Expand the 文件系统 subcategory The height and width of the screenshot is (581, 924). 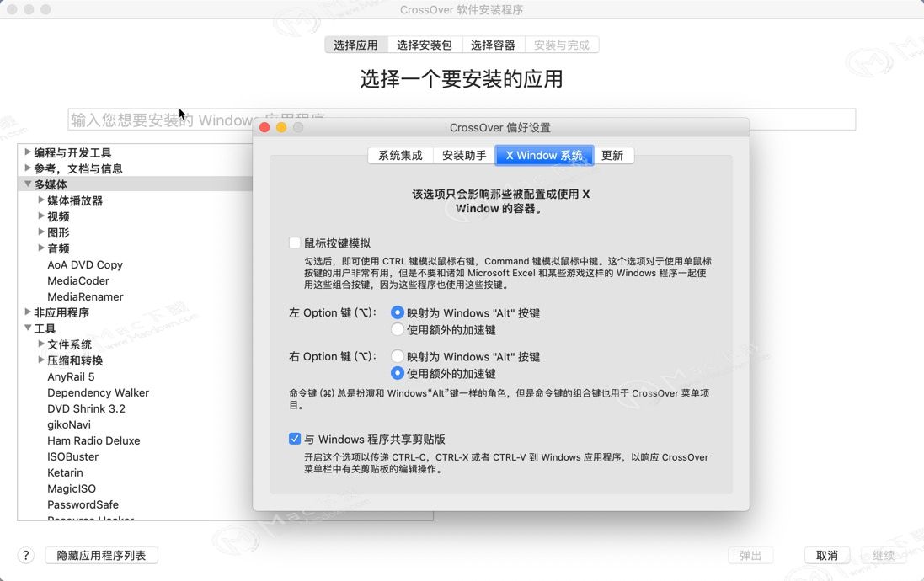[41, 344]
